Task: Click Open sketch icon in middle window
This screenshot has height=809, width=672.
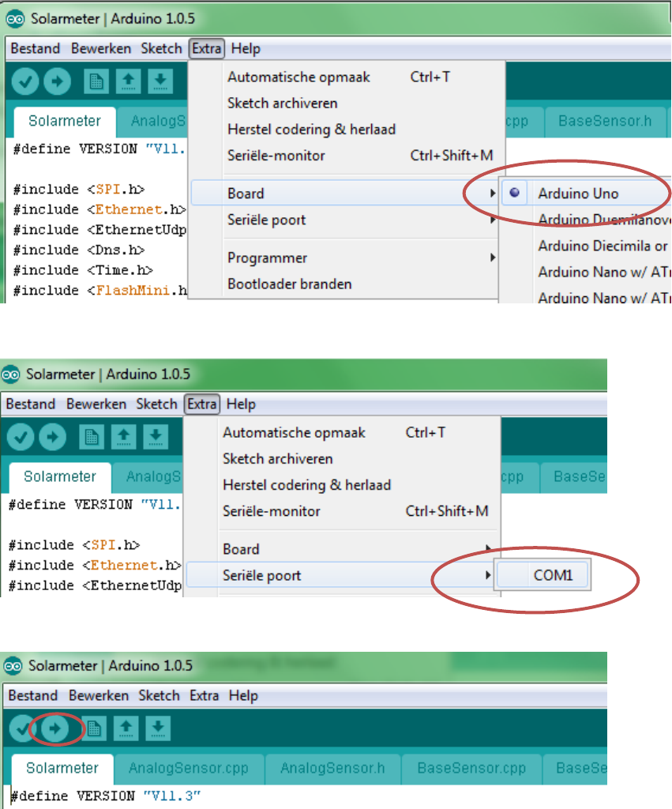Action: (124, 437)
